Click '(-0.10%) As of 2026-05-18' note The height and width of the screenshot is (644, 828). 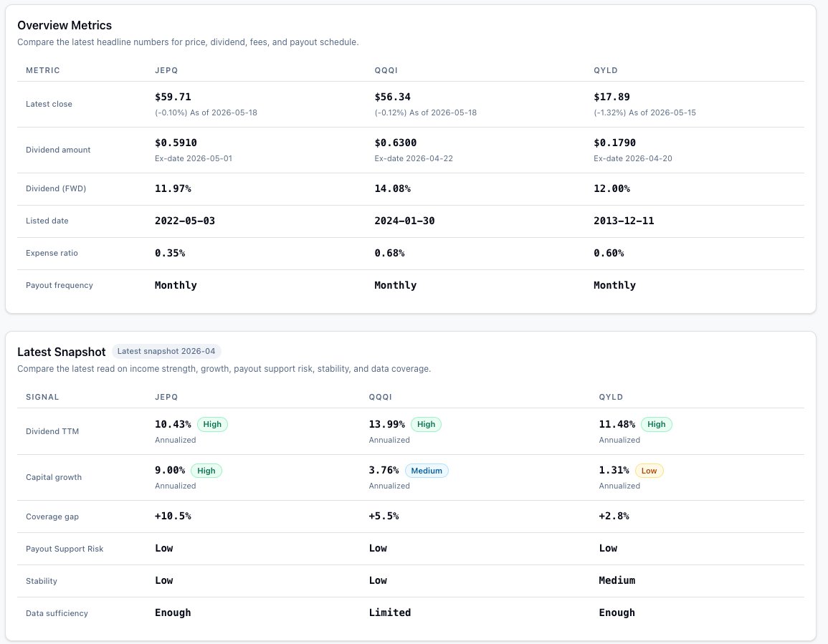tap(206, 112)
